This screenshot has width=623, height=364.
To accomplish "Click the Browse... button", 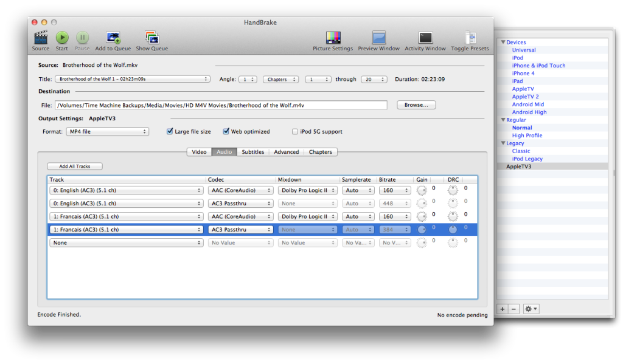I will click(x=416, y=105).
